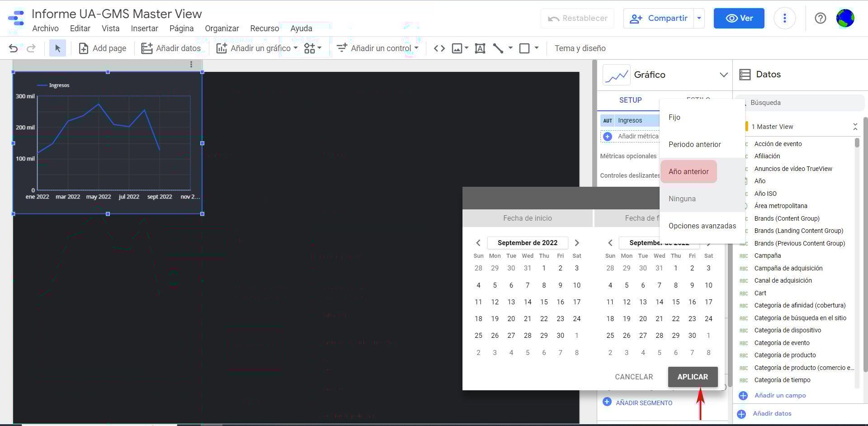Insert an image from toolbar
Image resolution: width=868 pixels, height=426 pixels.
457,48
